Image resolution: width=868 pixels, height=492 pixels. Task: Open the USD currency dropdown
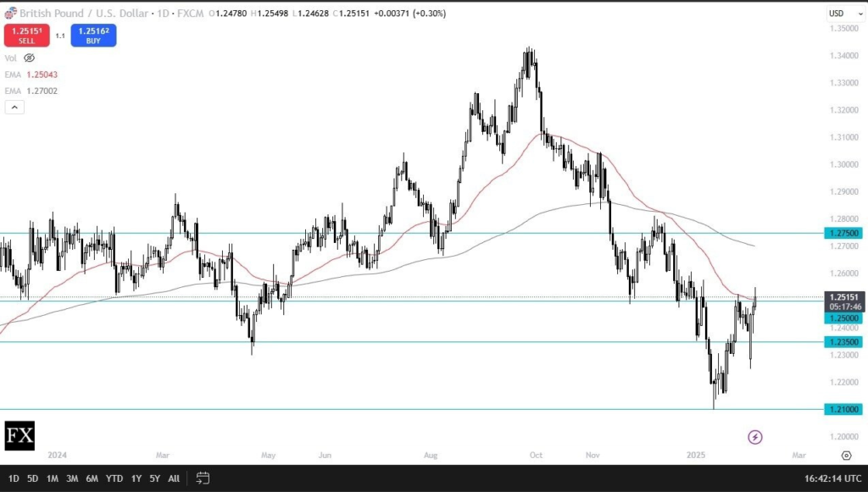[x=837, y=14]
